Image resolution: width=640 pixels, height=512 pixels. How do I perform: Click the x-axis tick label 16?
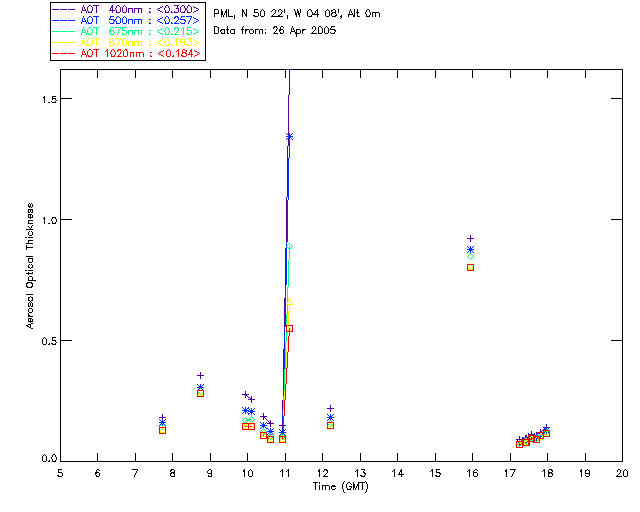(x=472, y=473)
